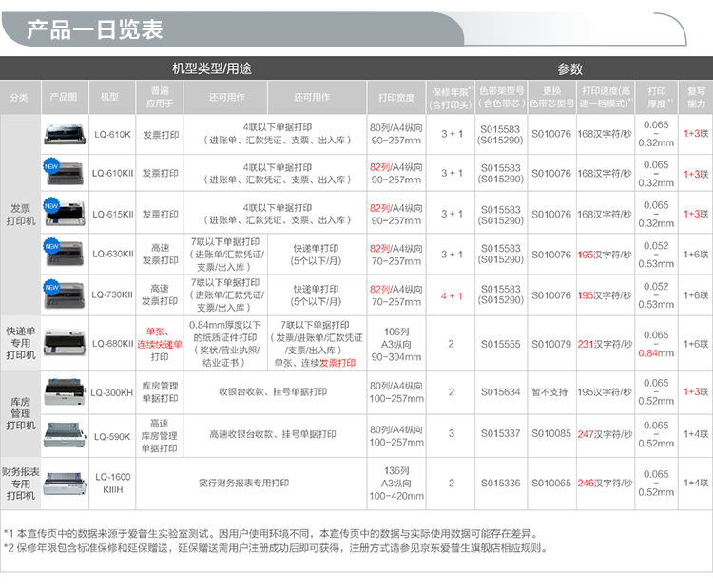Image resolution: width=713 pixels, height=588 pixels.
Task: Click the 分类 column header
Action: click(x=19, y=97)
